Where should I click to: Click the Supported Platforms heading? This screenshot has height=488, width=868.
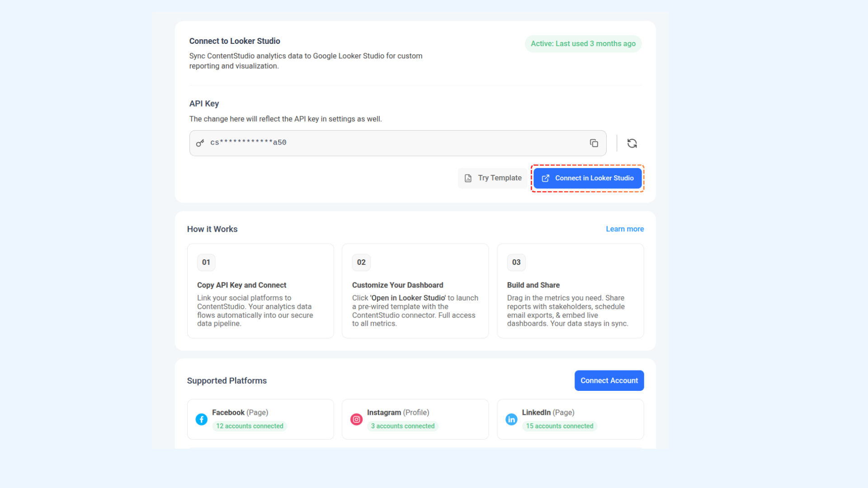227,381
